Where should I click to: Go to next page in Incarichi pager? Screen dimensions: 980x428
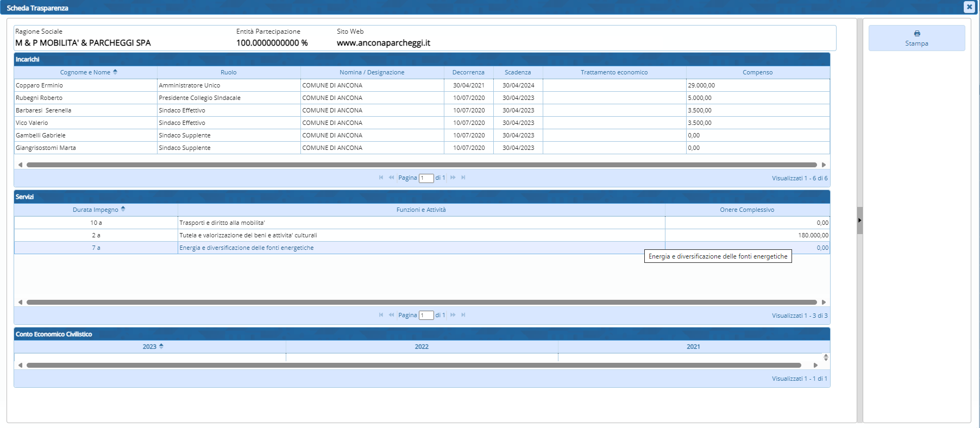pyautogui.click(x=453, y=178)
